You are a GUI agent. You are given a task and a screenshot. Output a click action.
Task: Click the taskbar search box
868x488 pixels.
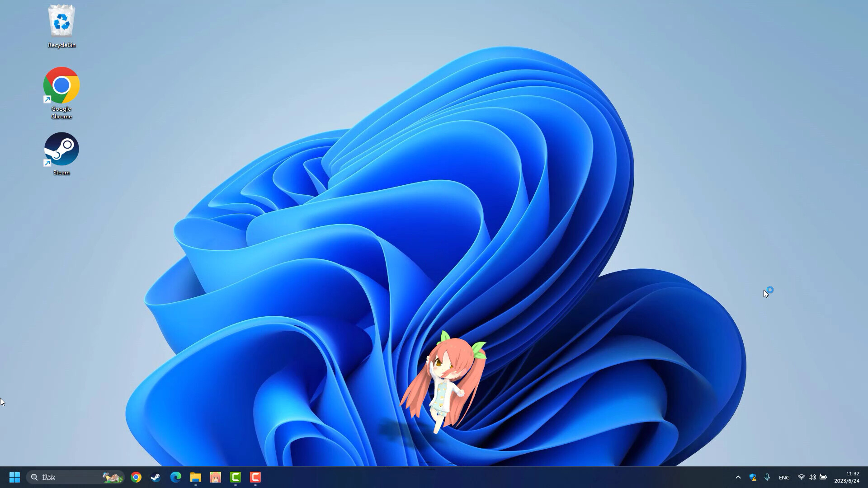68,477
